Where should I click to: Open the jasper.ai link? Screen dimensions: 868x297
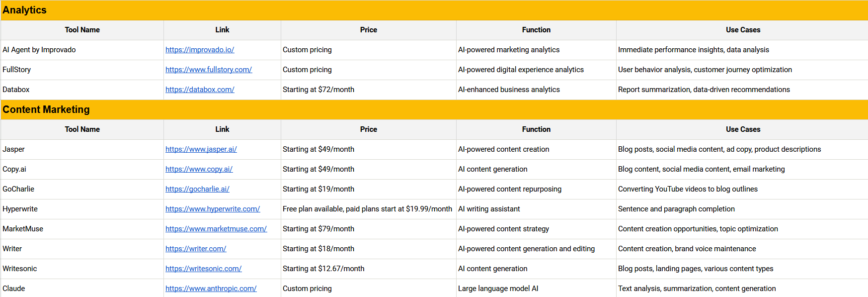point(201,149)
